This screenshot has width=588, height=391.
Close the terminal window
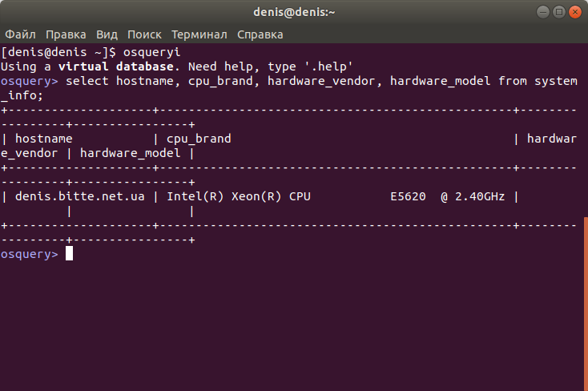575,12
